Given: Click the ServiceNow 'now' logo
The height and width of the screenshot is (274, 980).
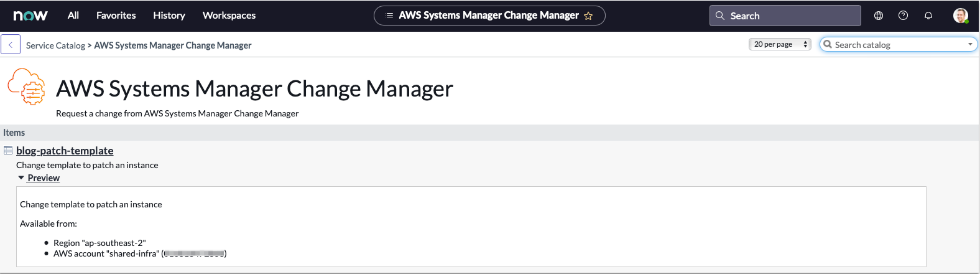Looking at the screenshot, I should point(30,16).
